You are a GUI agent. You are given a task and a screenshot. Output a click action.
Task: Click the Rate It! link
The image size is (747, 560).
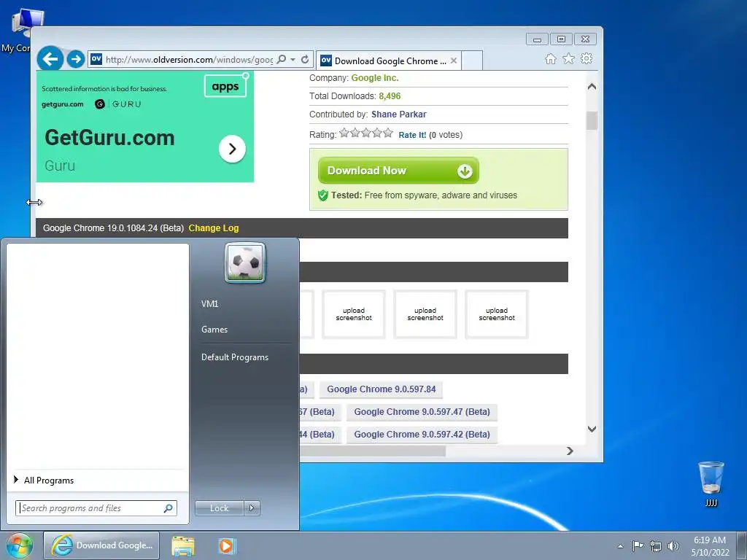point(412,135)
